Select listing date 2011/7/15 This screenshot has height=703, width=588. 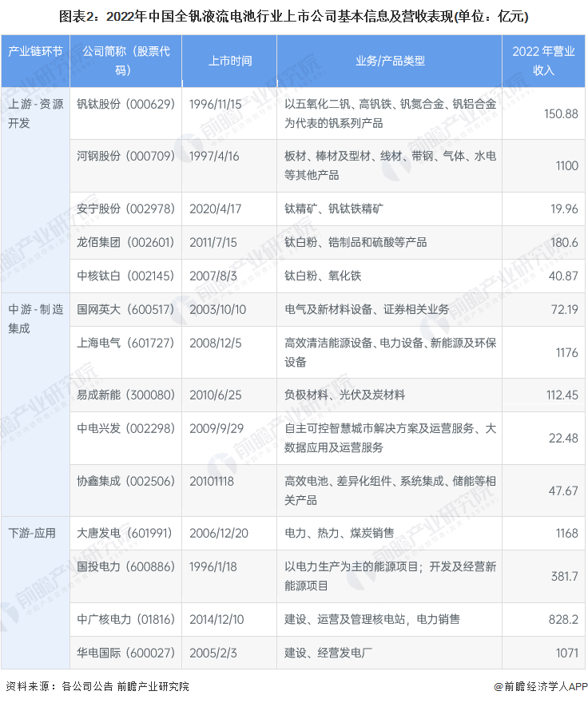pos(213,243)
